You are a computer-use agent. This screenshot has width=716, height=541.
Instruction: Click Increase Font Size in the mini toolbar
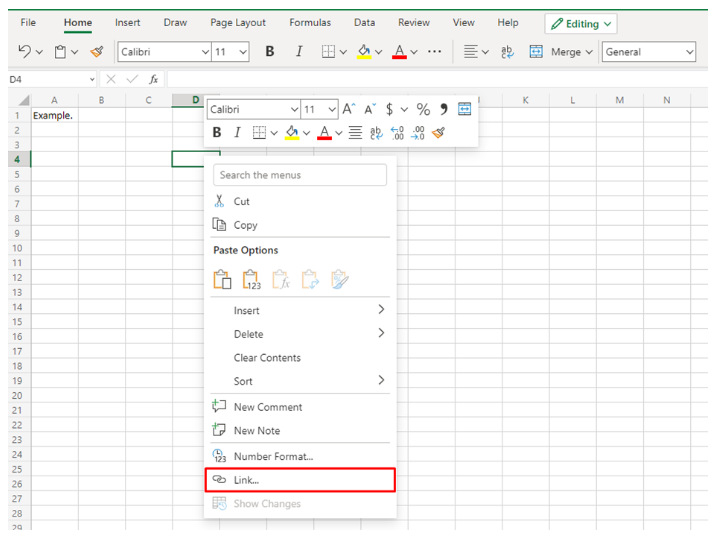click(x=348, y=109)
